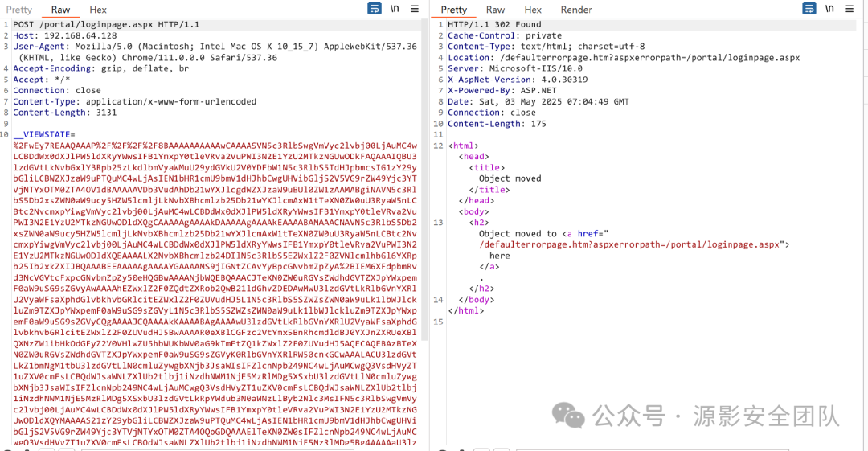This screenshot has height=451, width=868.
Task: Toggle non-printable characters (\n) in request panel
Action: point(395,8)
